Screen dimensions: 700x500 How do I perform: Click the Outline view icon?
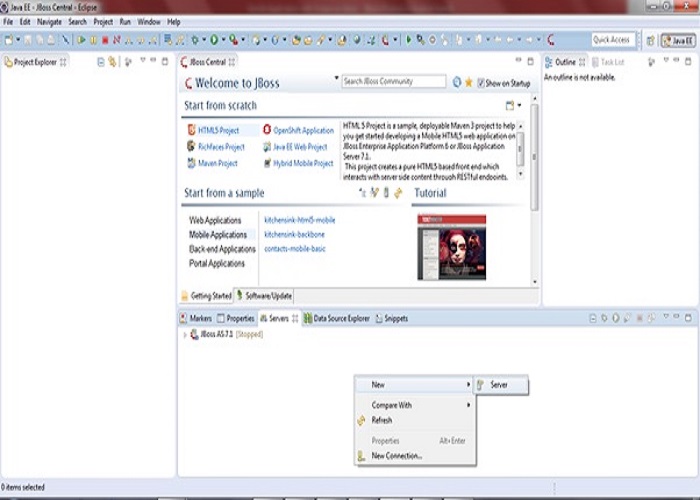[549, 62]
